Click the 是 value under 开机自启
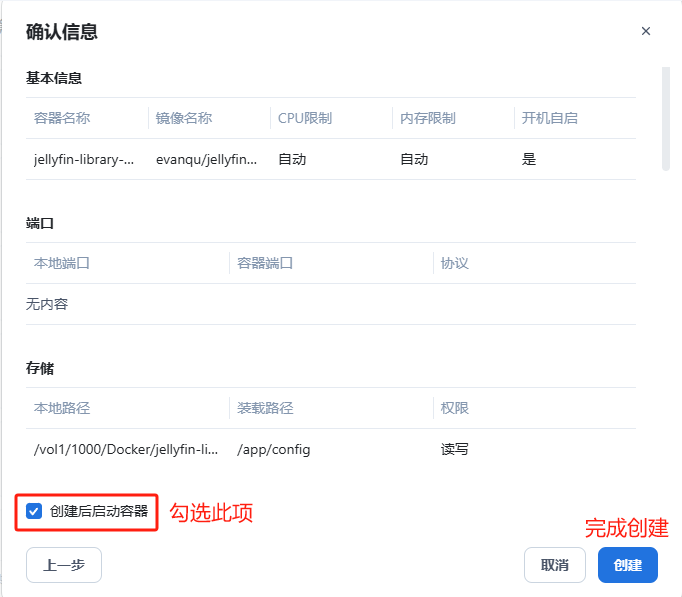The height and width of the screenshot is (597, 682). click(529, 159)
